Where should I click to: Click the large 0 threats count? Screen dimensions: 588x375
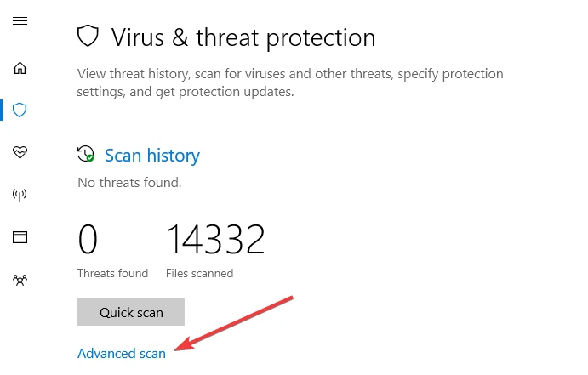pos(88,240)
